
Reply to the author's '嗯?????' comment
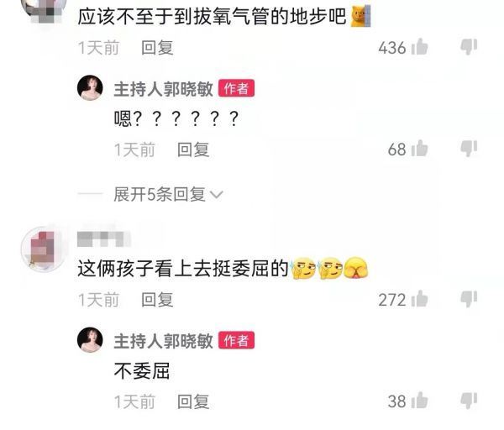[x=193, y=149]
